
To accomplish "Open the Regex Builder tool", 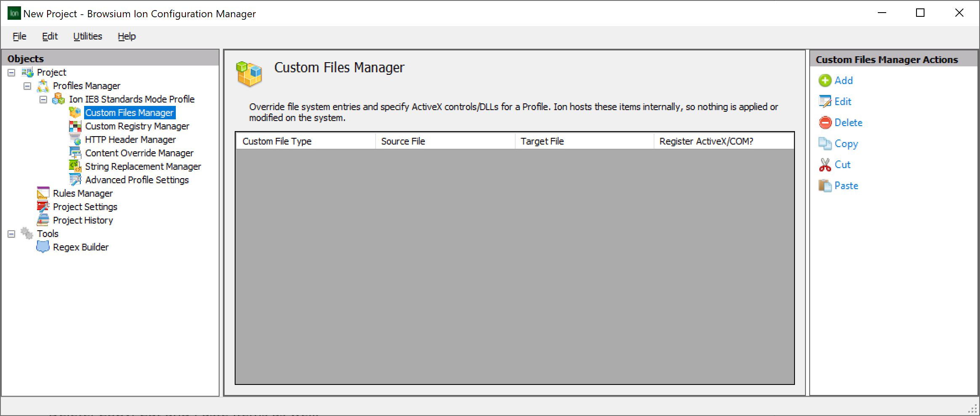I will [80, 247].
